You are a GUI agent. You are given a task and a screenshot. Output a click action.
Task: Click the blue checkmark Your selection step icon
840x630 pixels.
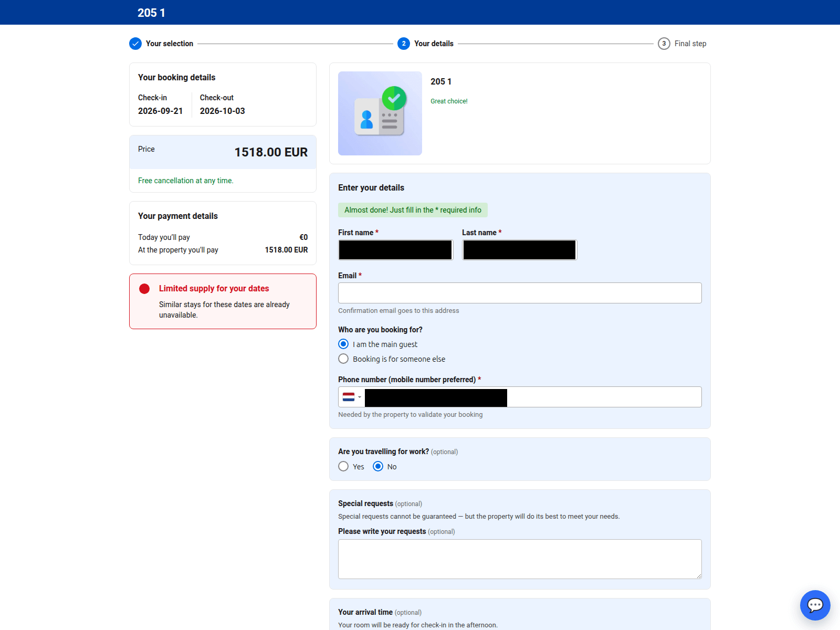point(135,44)
